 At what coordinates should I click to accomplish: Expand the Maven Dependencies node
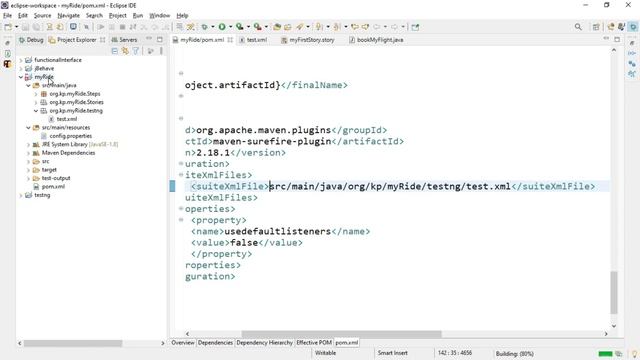click(28, 153)
